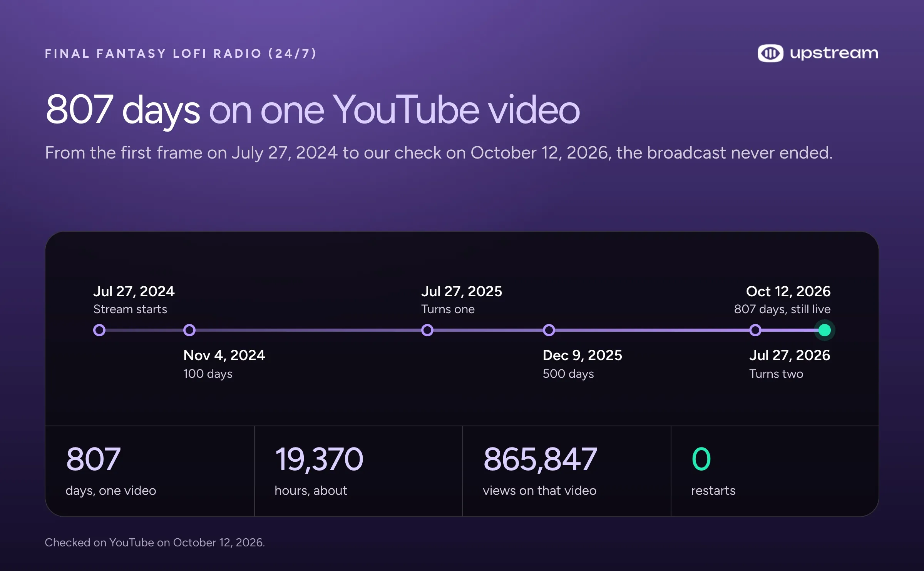
Task: Select the Jul 27, 2026 timeline marker
Action: 755,330
